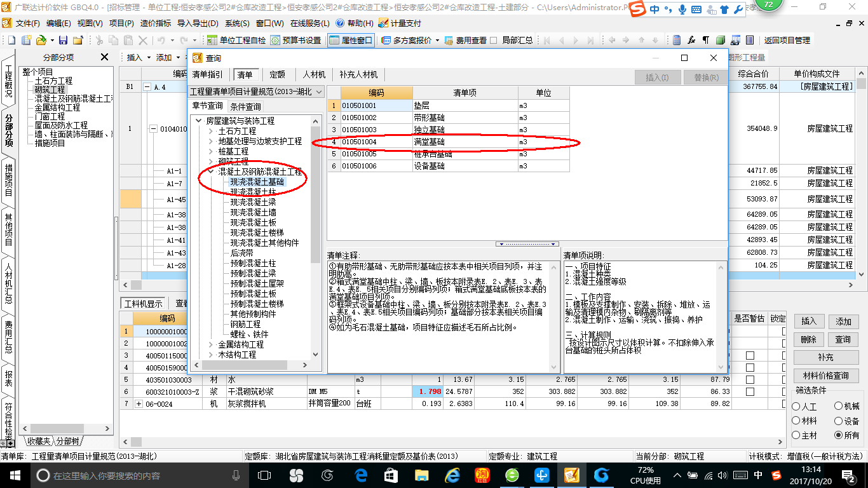
Task: Open the 导入导出(D) menu
Action: point(198,23)
